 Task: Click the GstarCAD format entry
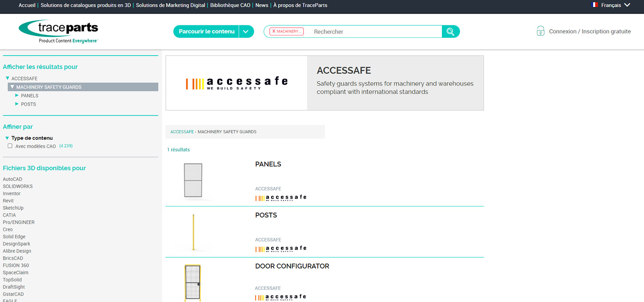[13, 294]
